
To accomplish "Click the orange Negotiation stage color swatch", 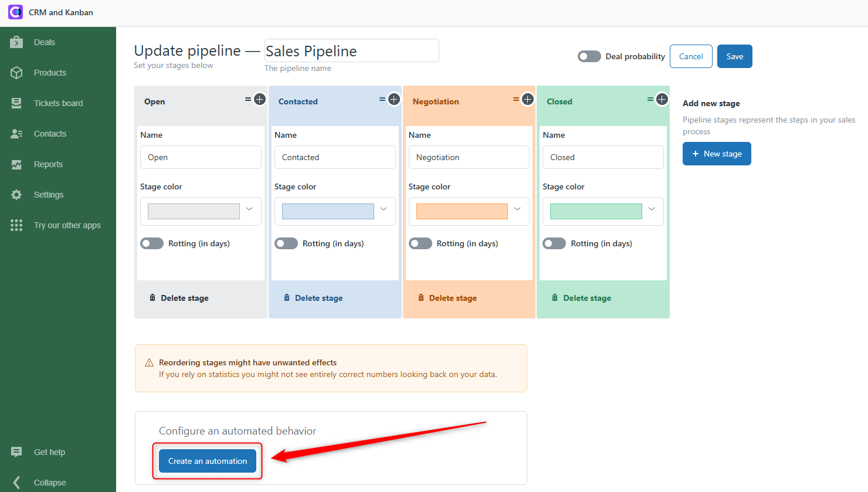I will coord(462,211).
